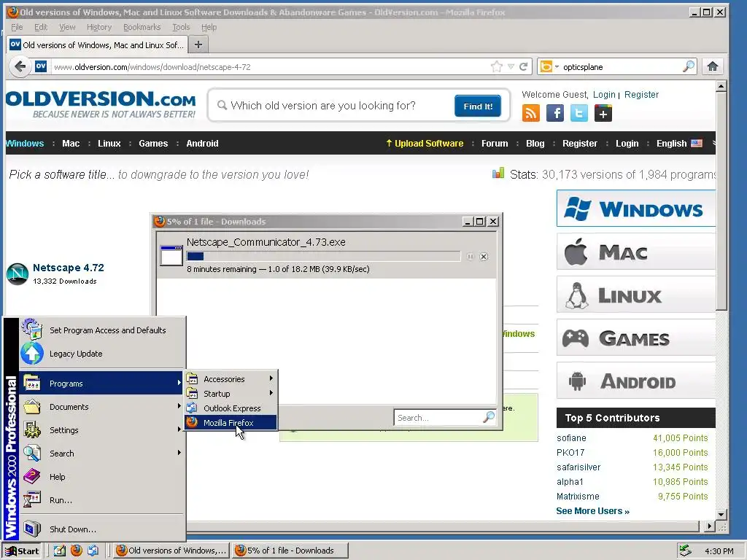Screen dimensions: 747x560
Task: Click Run in Start menu
Action: click(102, 500)
